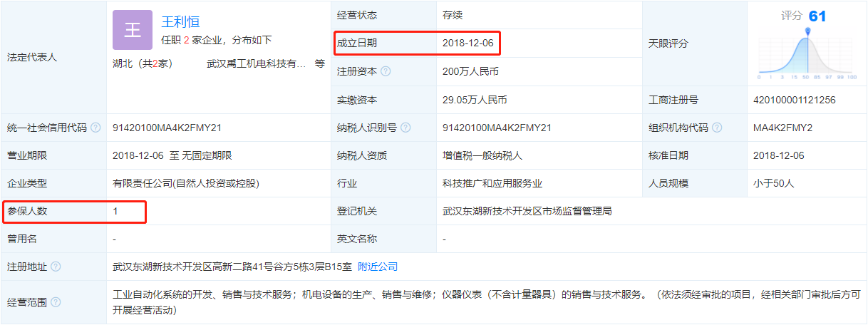This screenshot has width=868, height=325.
Task: Click the 工商注册号 label
Action: (673, 100)
